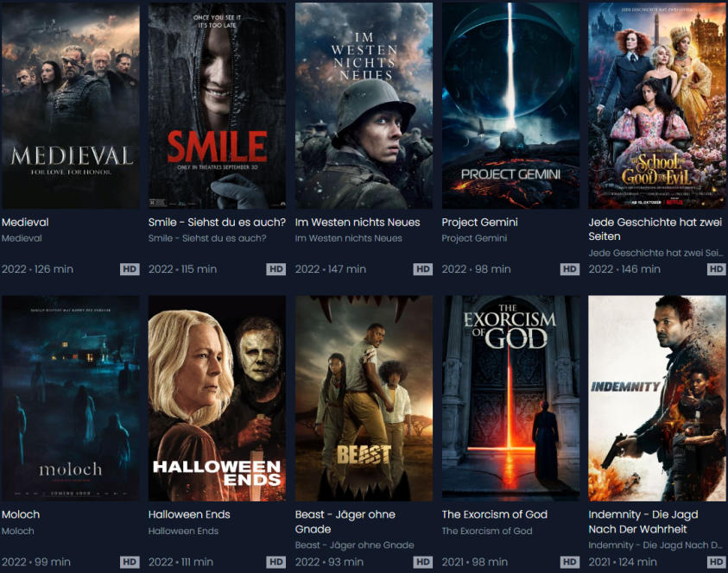Click '2021 · 98 min' under Exorcism of God

point(476,563)
